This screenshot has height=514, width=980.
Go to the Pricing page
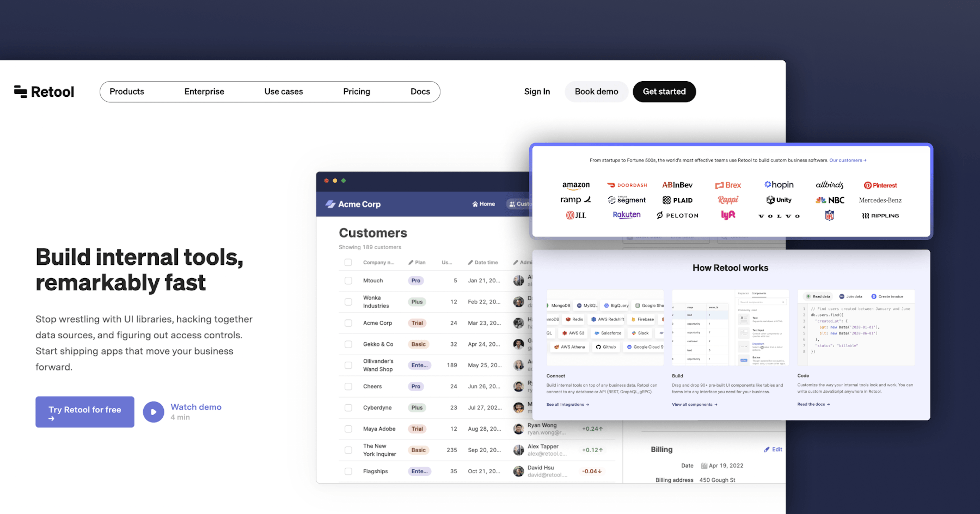pos(357,92)
